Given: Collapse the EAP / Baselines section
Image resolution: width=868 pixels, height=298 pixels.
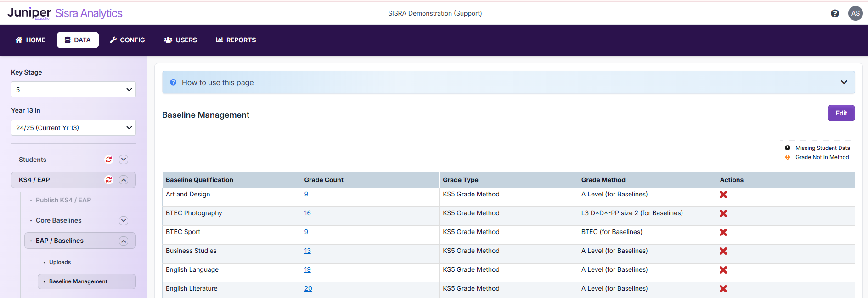Looking at the screenshot, I should [124, 241].
